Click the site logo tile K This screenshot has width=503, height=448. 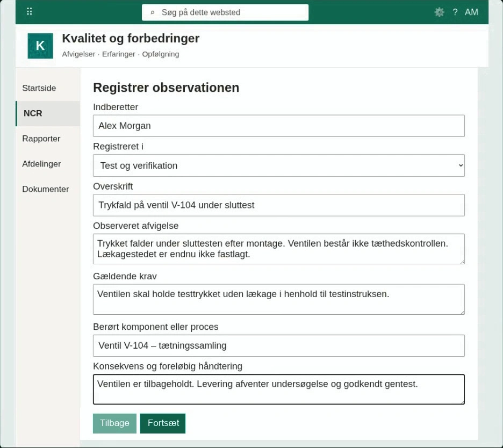click(x=40, y=46)
